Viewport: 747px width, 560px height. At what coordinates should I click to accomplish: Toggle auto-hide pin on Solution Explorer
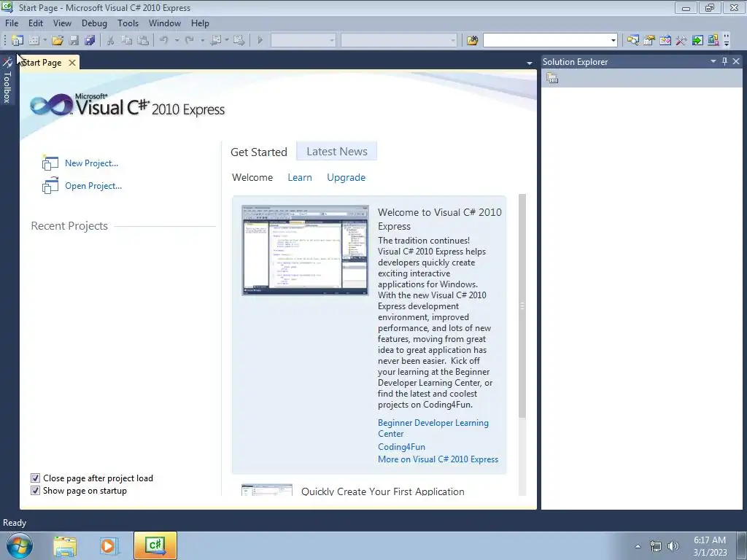pos(724,61)
